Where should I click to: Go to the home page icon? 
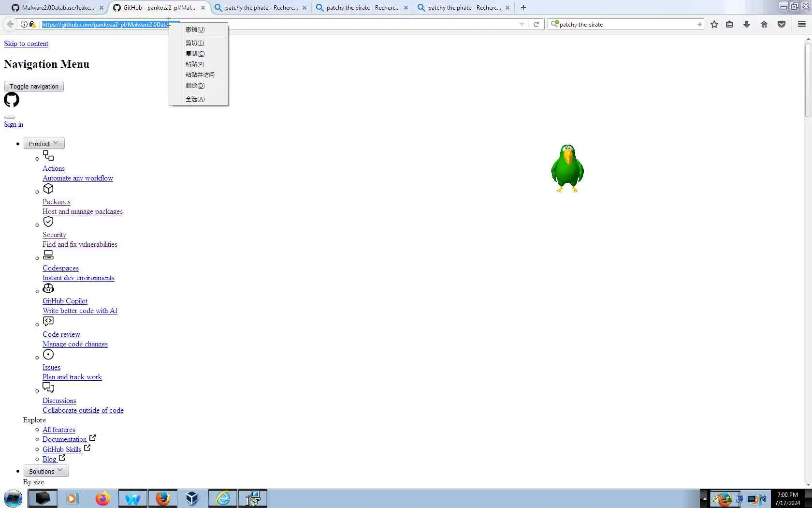764,24
